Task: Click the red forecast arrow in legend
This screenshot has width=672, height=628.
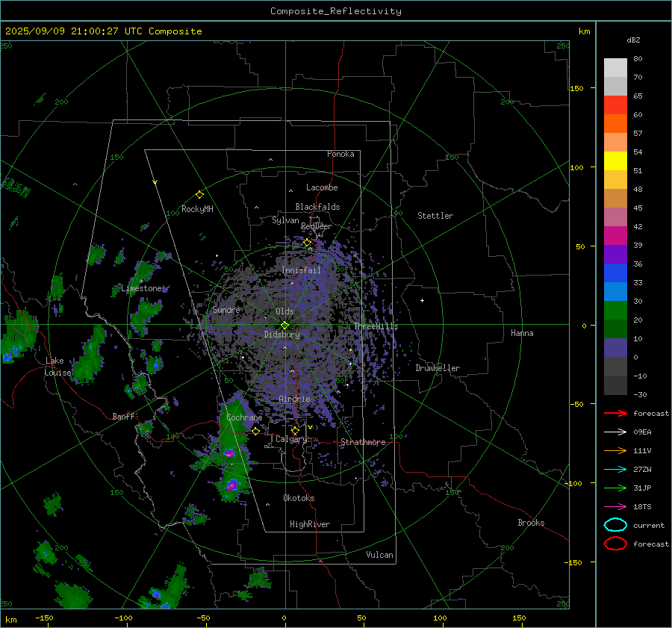Action: 615,413
